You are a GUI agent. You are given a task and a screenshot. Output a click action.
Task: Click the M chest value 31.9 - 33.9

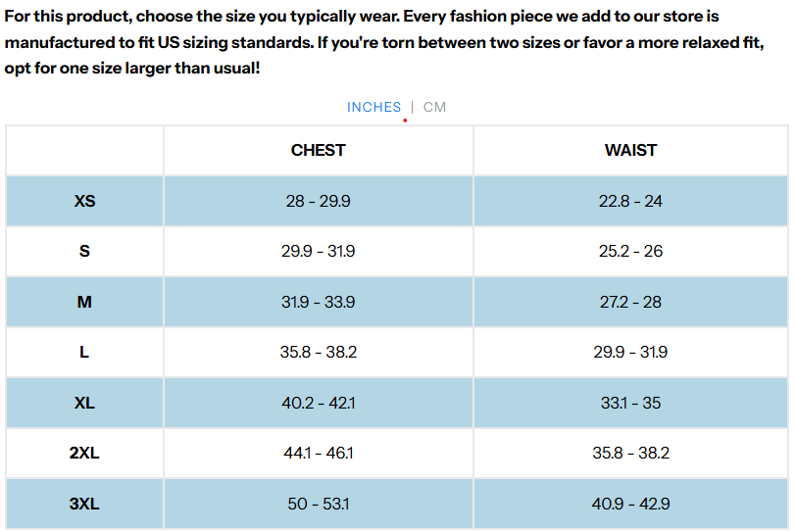[x=319, y=302]
